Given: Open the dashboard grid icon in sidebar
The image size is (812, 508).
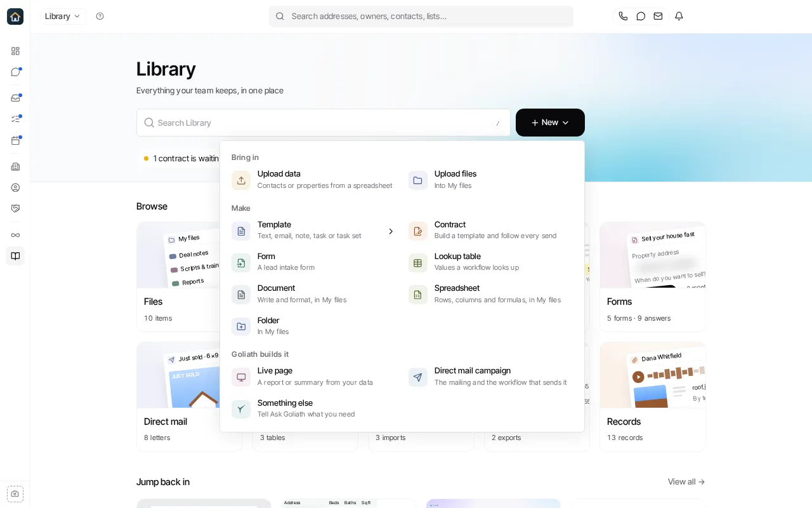Looking at the screenshot, I should point(15,51).
